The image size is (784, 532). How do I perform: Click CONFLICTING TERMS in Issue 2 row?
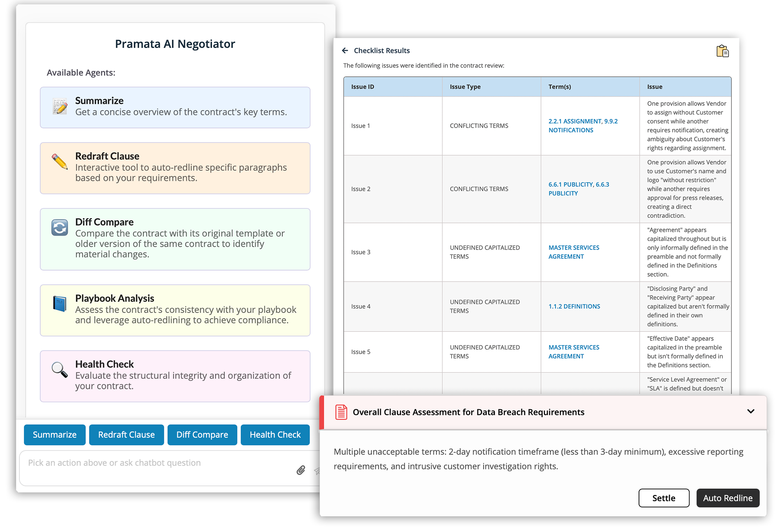click(x=479, y=189)
